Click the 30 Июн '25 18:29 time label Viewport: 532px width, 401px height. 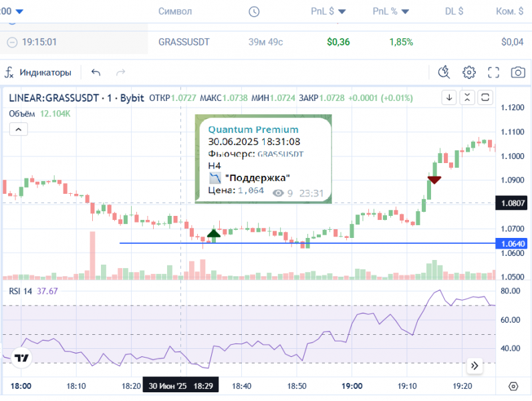180,386
